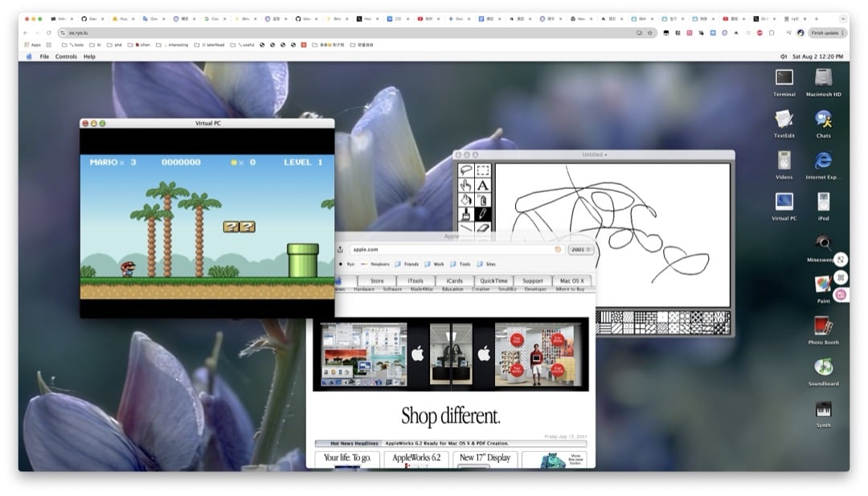868x496 pixels.
Task: Open the Synth desktop icon
Action: pyautogui.click(x=823, y=413)
